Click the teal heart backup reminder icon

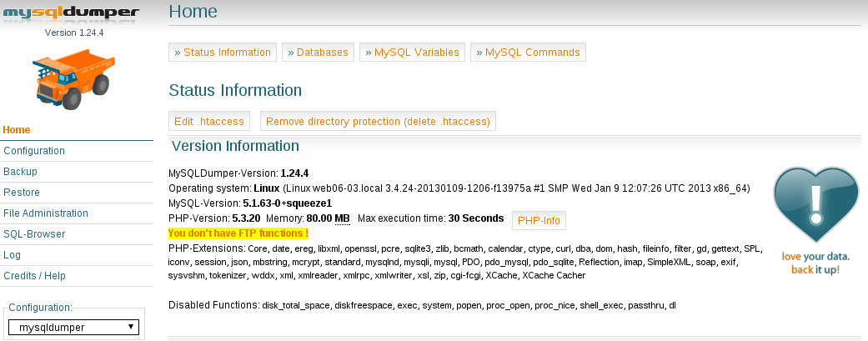(x=815, y=205)
